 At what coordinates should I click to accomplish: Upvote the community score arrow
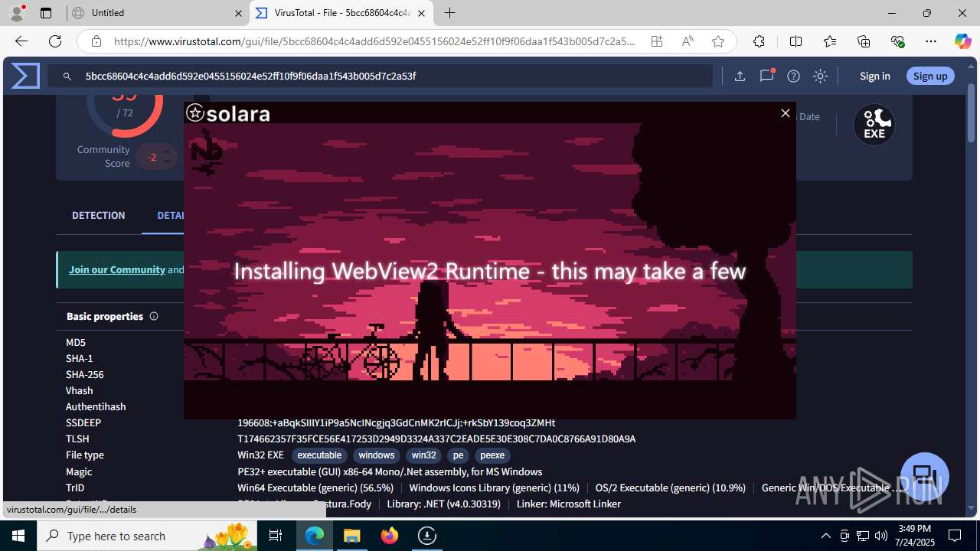(x=167, y=151)
